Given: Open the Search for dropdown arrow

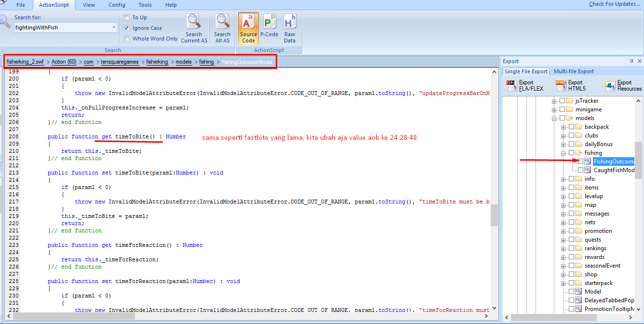Looking at the screenshot, I should point(114,27).
